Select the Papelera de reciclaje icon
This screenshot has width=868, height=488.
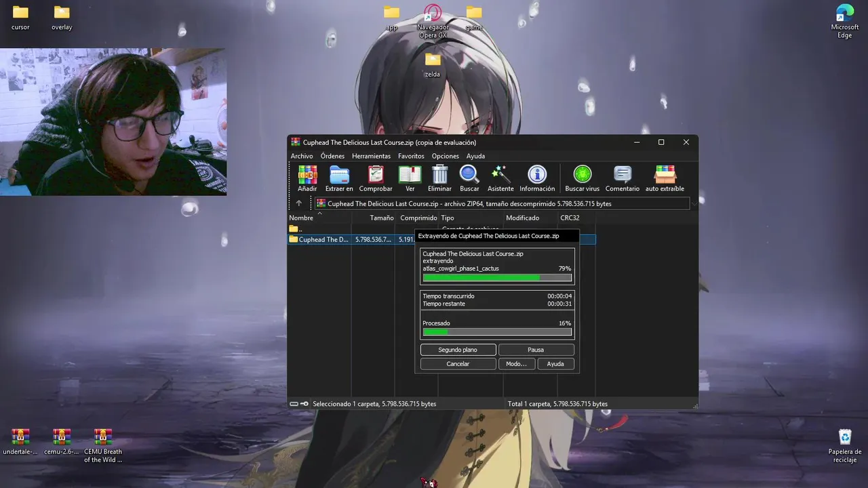click(x=845, y=445)
